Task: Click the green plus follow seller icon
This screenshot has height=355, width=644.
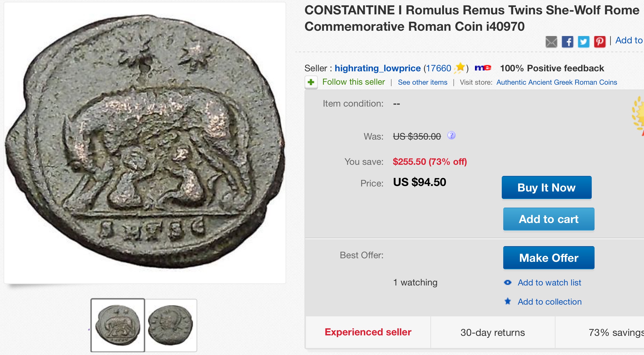Action: click(x=311, y=82)
